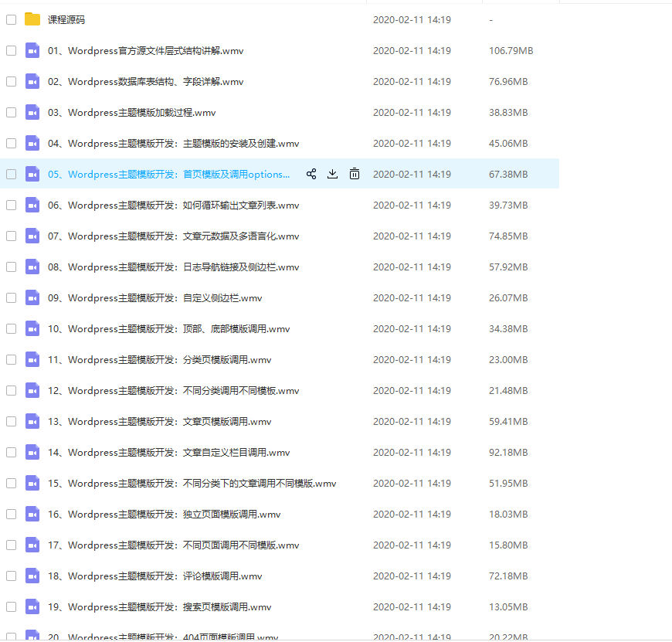The width and height of the screenshot is (672, 642).
Task: Click file name 18 评论模版调用.wmv
Action: pyautogui.click(x=154, y=576)
